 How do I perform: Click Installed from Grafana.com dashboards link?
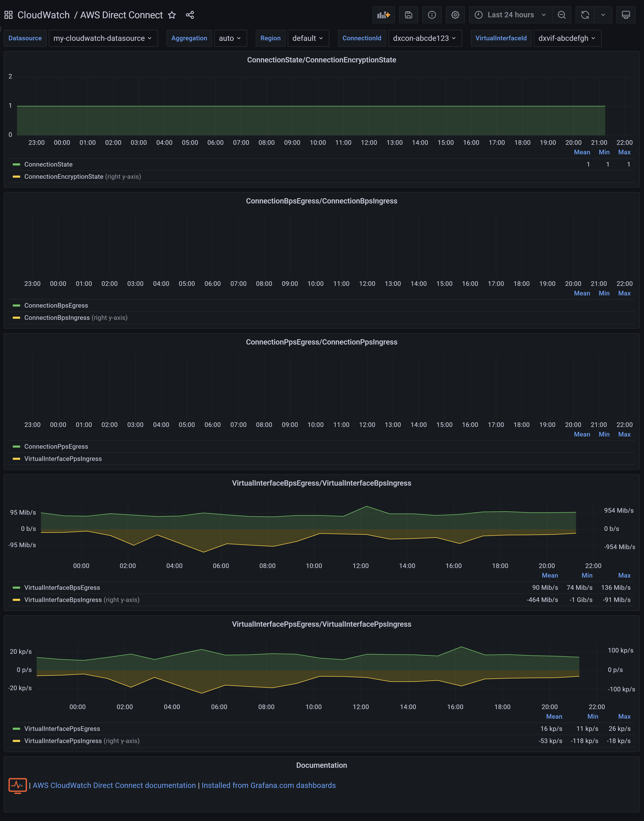click(x=268, y=785)
